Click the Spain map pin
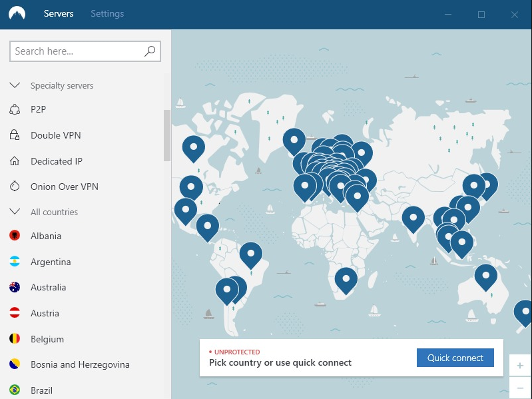Viewport: 532px width, 399px height. point(305,187)
